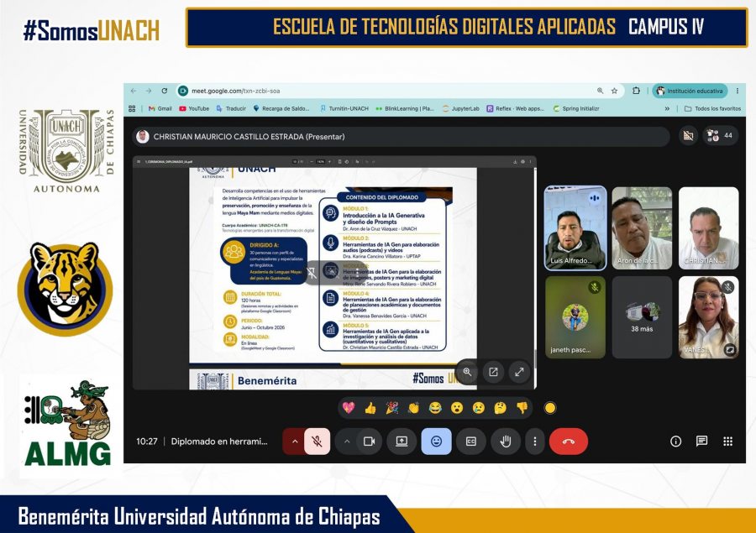The width and height of the screenshot is (756, 533).
Task: Expand the presentation to full screen
Action: (519, 372)
